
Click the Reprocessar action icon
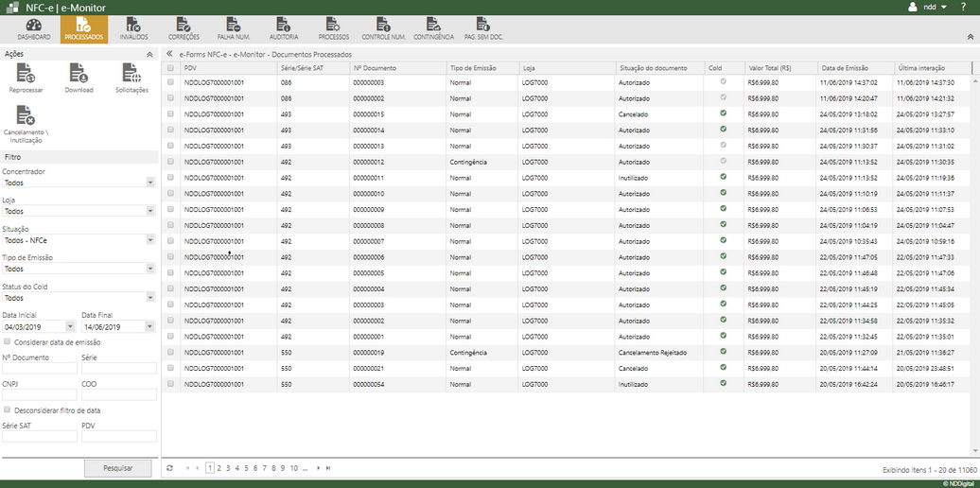click(26, 75)
